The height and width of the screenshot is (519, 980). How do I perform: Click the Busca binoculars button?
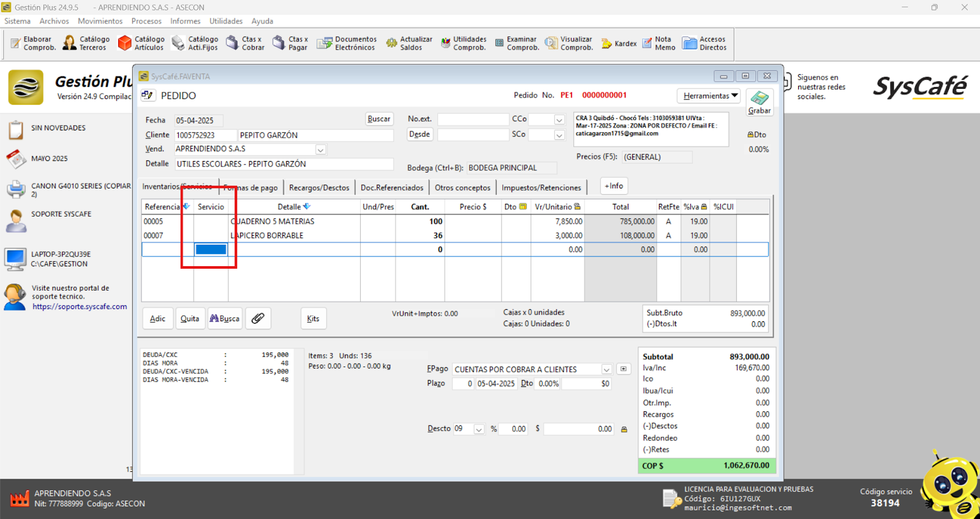[x=225, y=318]
